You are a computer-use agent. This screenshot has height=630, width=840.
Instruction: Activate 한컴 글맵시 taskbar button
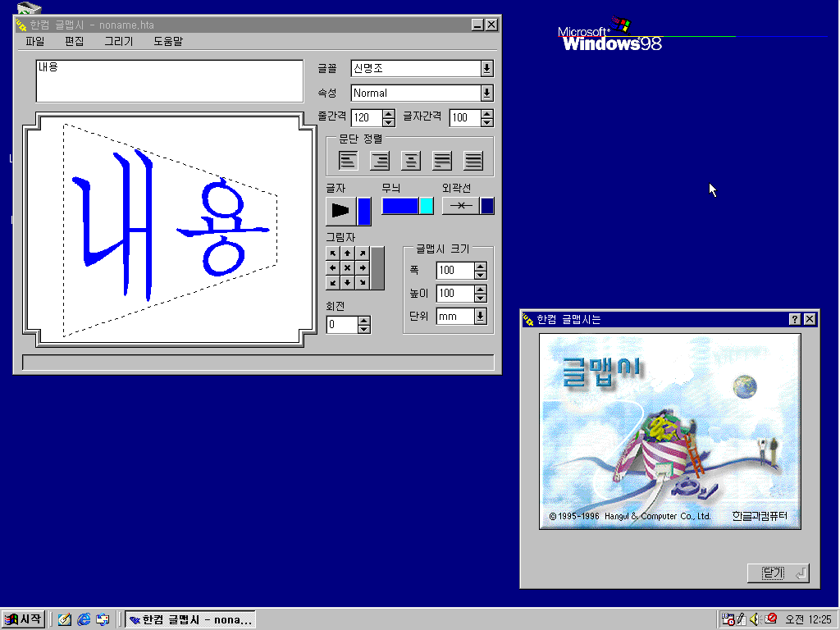pos(190,619)
